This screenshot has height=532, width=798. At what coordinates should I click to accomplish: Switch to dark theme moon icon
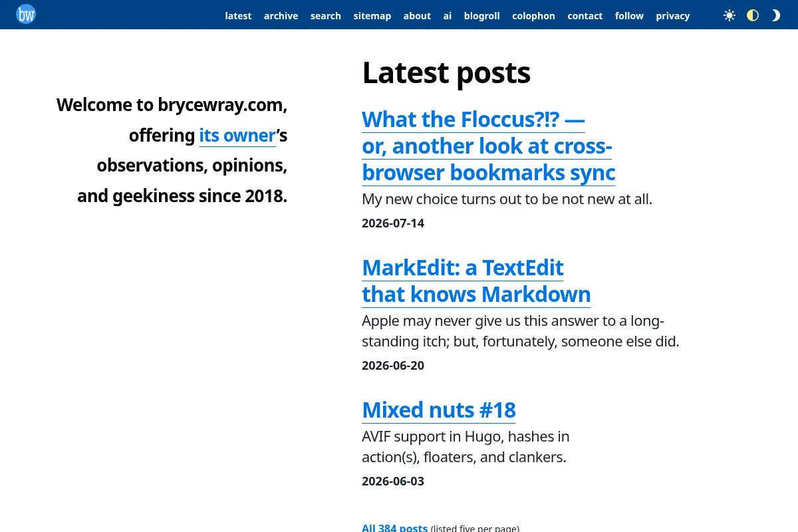[x=775, y=15]
